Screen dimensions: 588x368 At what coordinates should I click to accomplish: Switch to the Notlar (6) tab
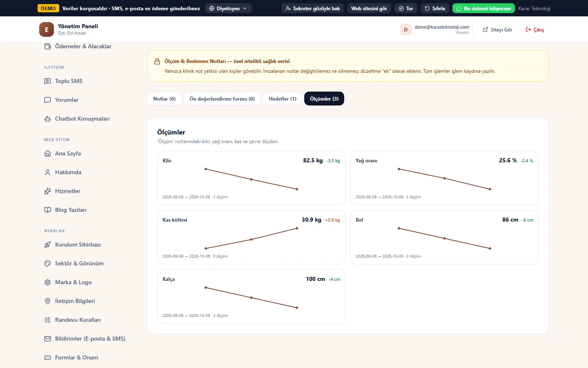[x=164, y=99]
